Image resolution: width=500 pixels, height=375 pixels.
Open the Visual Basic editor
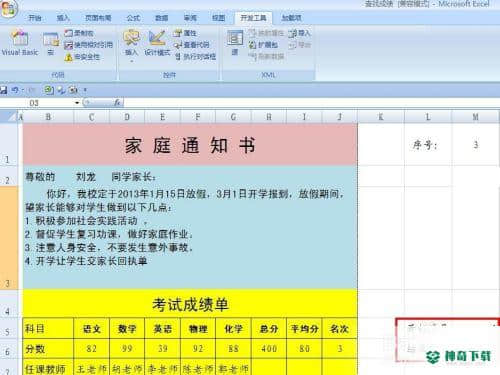[x=20, y=43]
